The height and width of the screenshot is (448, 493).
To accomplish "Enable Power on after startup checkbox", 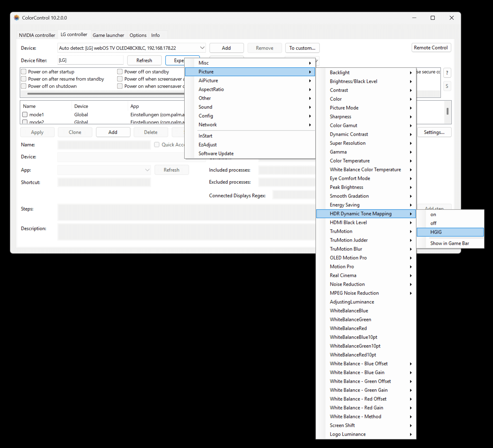I will 24,72.
